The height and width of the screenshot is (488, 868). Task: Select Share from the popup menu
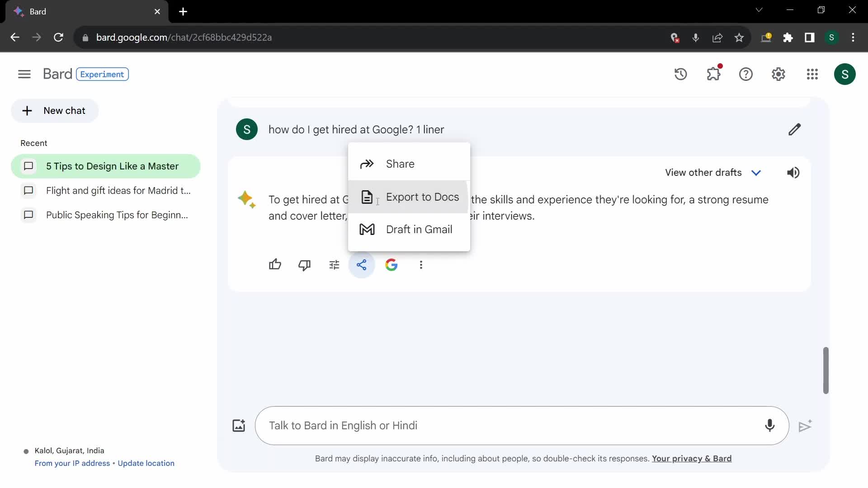coord(409,164)
